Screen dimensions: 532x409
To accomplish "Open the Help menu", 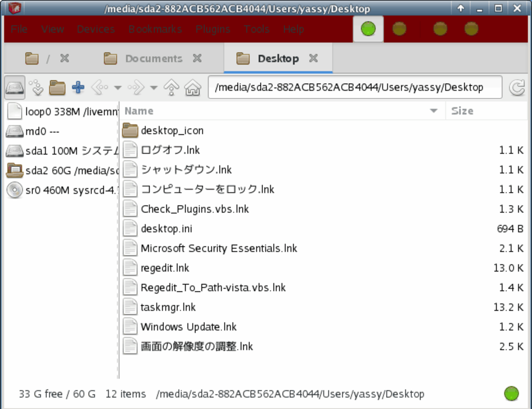I will tap(294, 29).
